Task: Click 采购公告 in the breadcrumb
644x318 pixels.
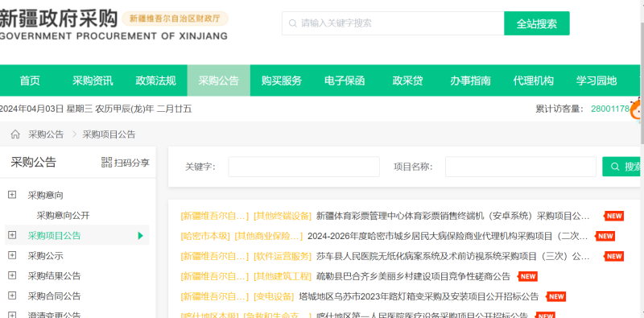Action: pos(46,134)
